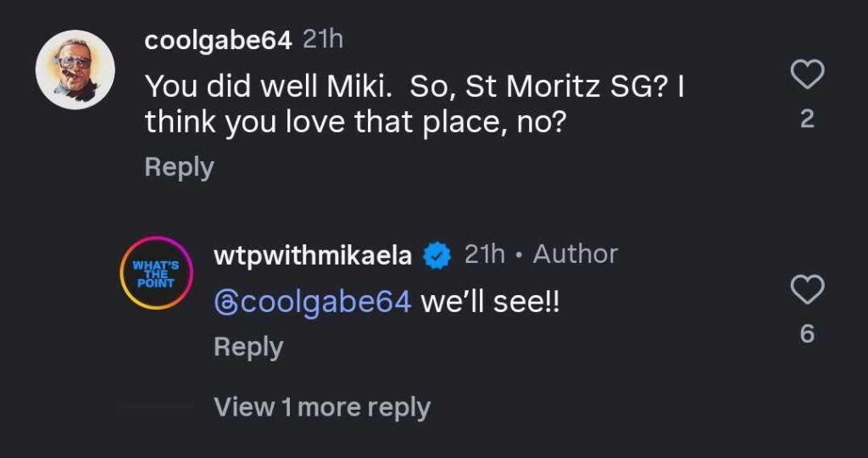The height and width of the screenshot is (458, 868).
Task: Click the blue verified badge
Action: (x=437, y=254)
